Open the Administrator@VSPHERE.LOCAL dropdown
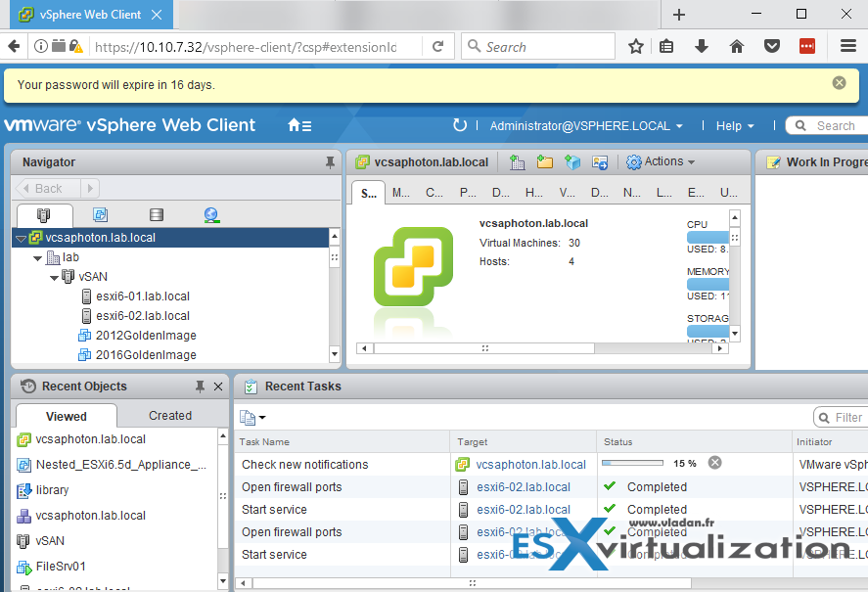This screenshot has width=868, height=592. (586, 126)
